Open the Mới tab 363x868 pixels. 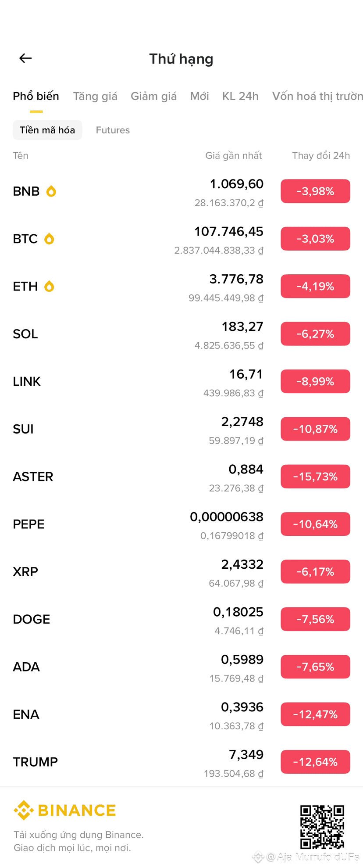pos(199,96)
